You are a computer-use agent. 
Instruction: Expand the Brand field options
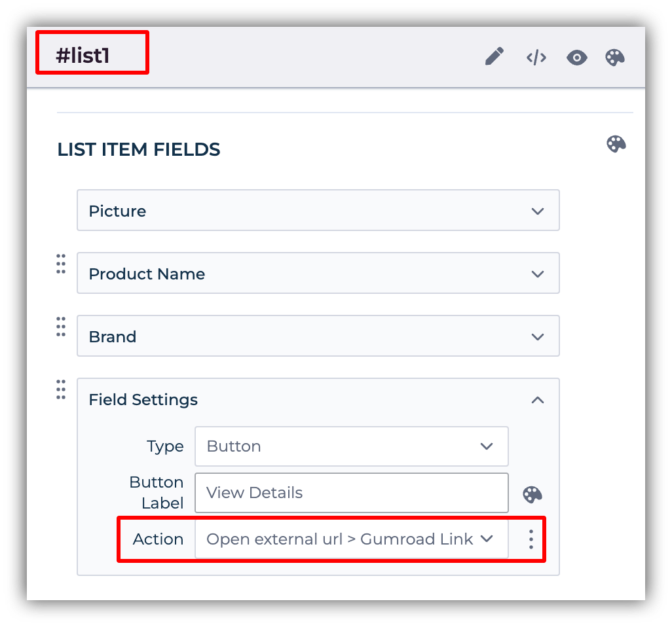pos(537,336)
